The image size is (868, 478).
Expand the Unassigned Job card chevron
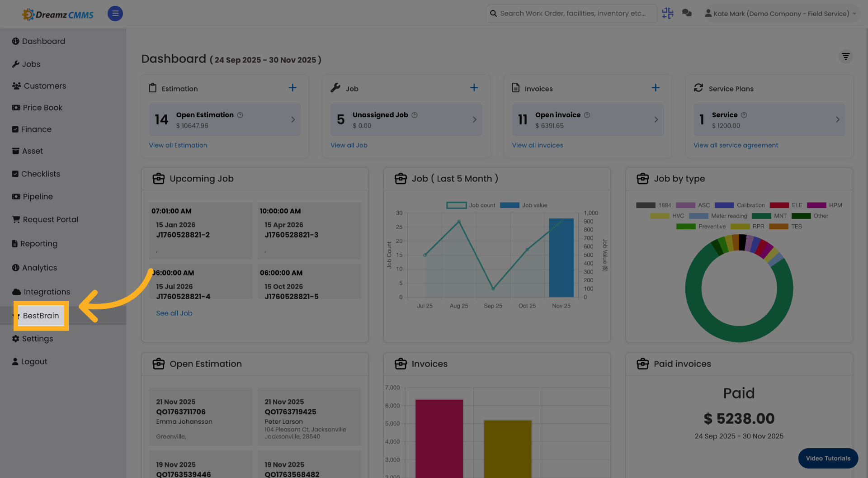pyautogui.click(x=474, y=119)
